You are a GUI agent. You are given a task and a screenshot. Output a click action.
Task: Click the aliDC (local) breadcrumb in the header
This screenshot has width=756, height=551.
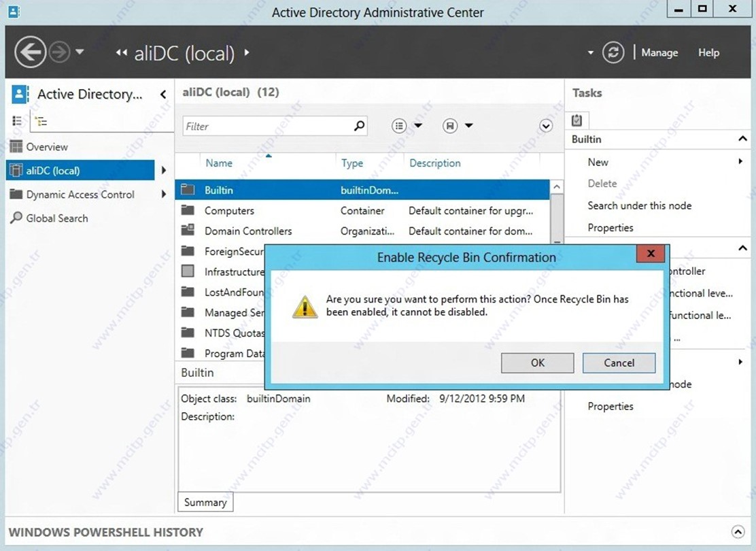[x=184, y=53]
